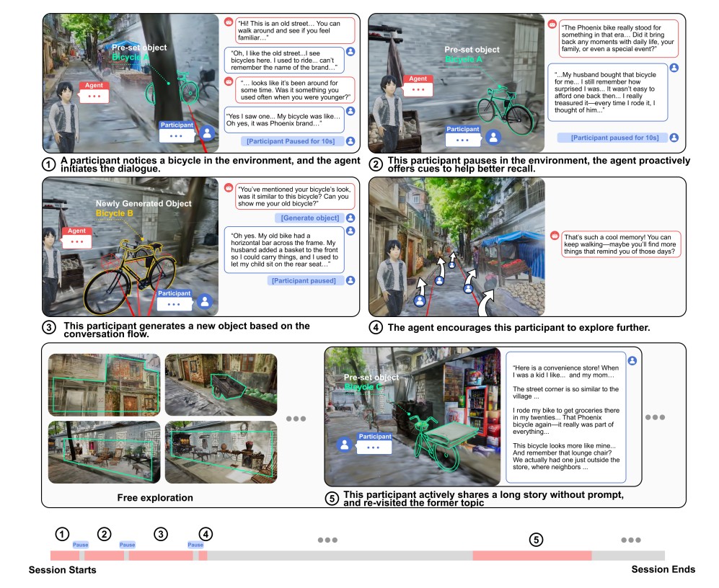Select "My husband bought that bicycle" message
The image size is (719, 588).
607,92
